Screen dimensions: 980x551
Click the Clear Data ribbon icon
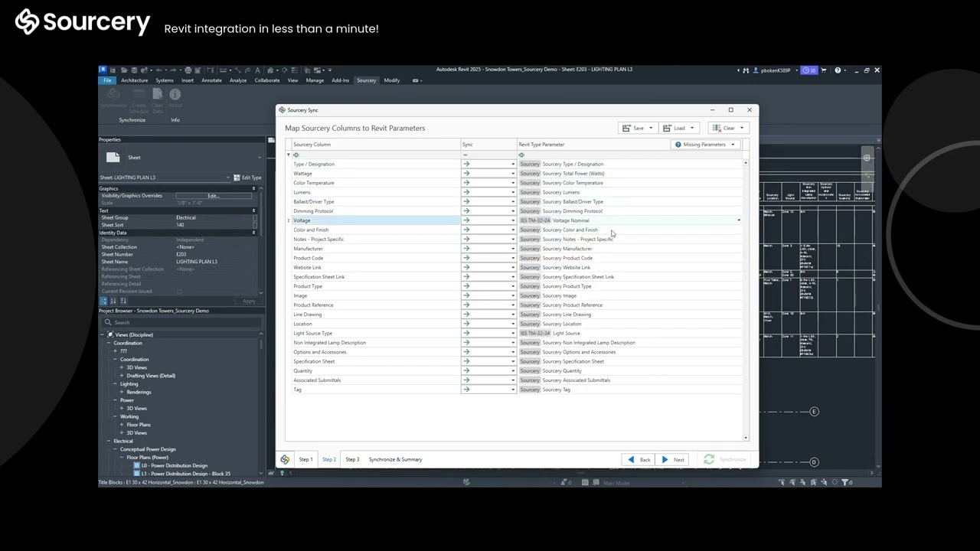point(157,94)
